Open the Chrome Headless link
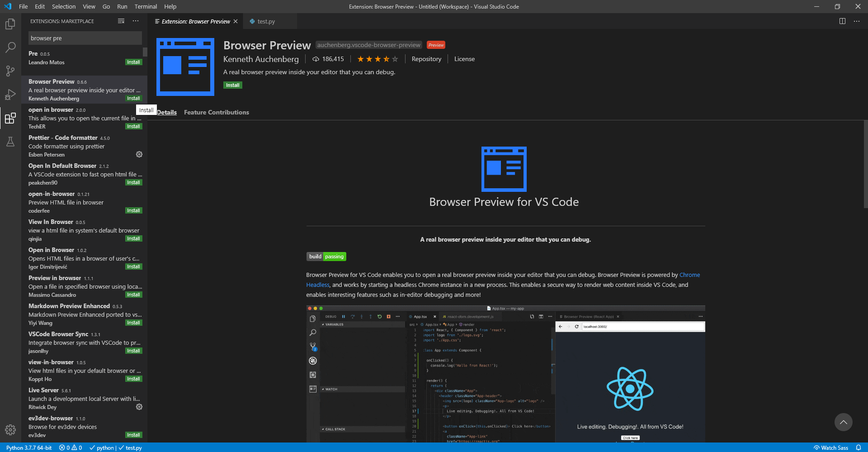Image resolution: width=868 pixels, height=452 pixels. click(689, 275)
